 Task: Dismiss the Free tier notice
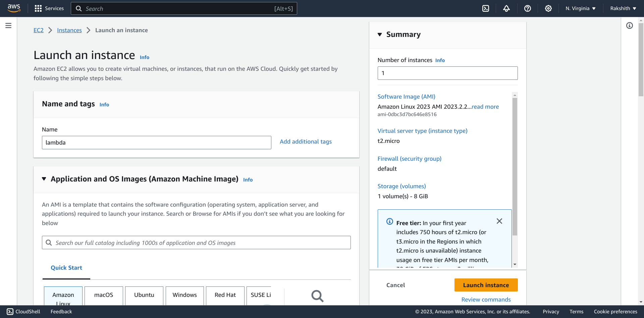[499, 221]
